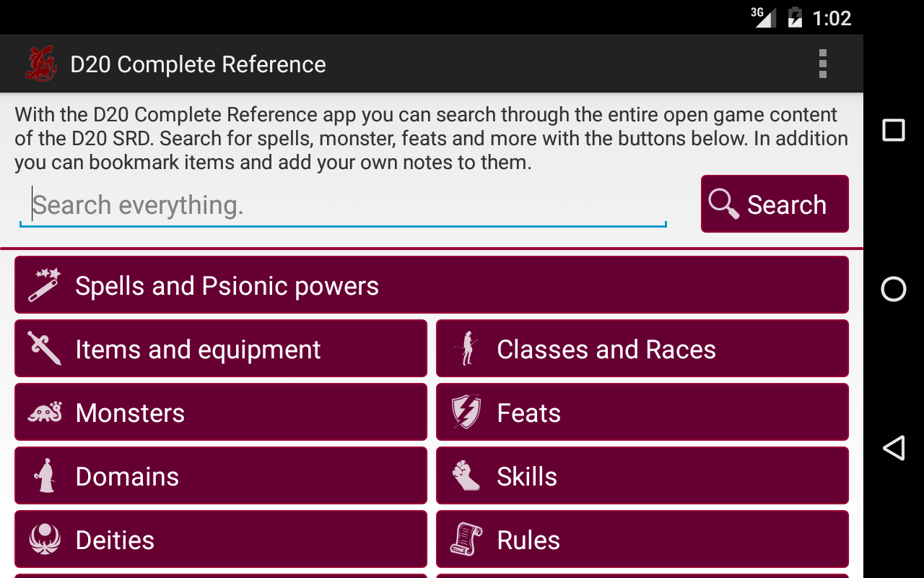
Task: Tap the Android back triangle
Action: pyautogui.click(x=894, y=448)
